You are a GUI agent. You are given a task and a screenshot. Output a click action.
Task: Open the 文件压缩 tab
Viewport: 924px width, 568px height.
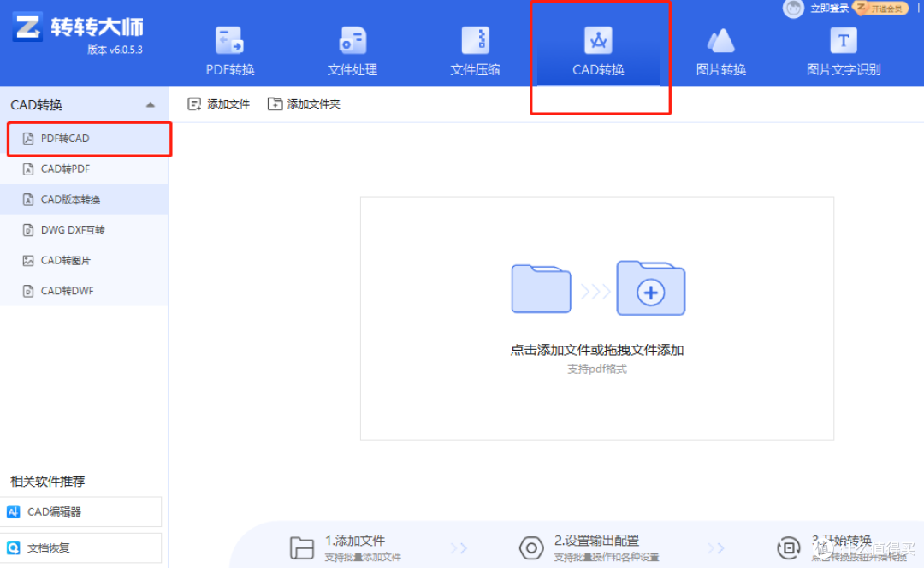pos(475,52)
